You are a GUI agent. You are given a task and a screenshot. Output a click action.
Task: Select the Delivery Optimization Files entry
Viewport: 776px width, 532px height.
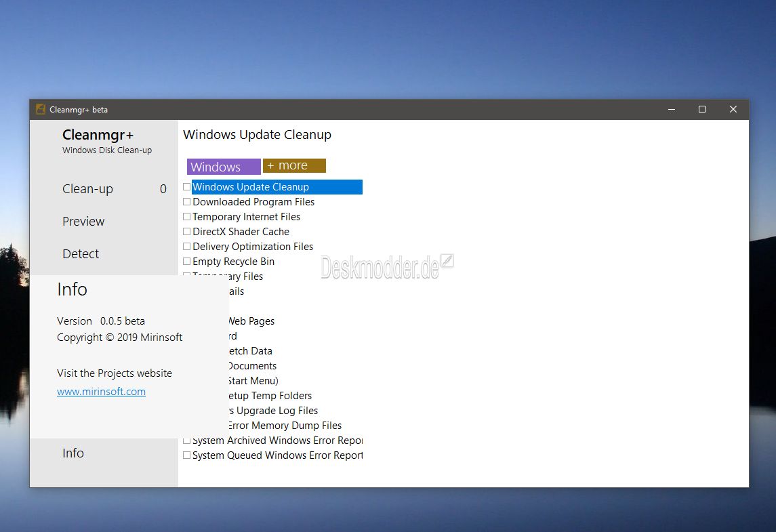pyautogui.click(x=253, y=247)
